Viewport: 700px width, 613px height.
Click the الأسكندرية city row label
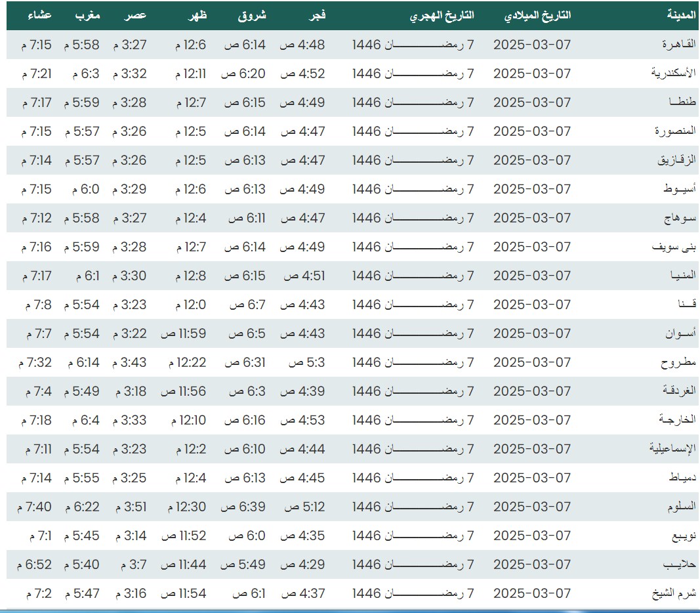coord(674,74)
